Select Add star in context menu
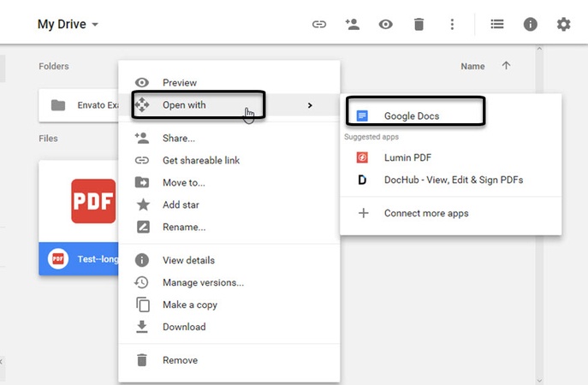Viewport: 588px width, 385px height. point(181,204)
